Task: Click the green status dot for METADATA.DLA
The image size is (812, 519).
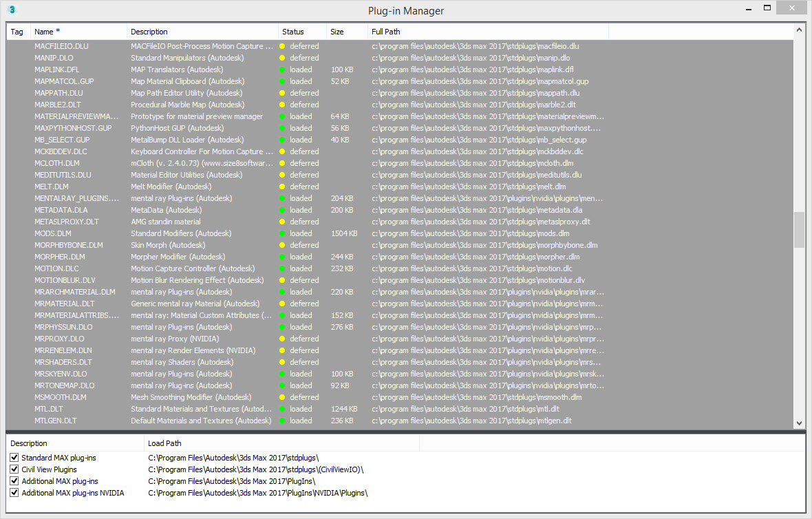Action: [x=282, y=210]
